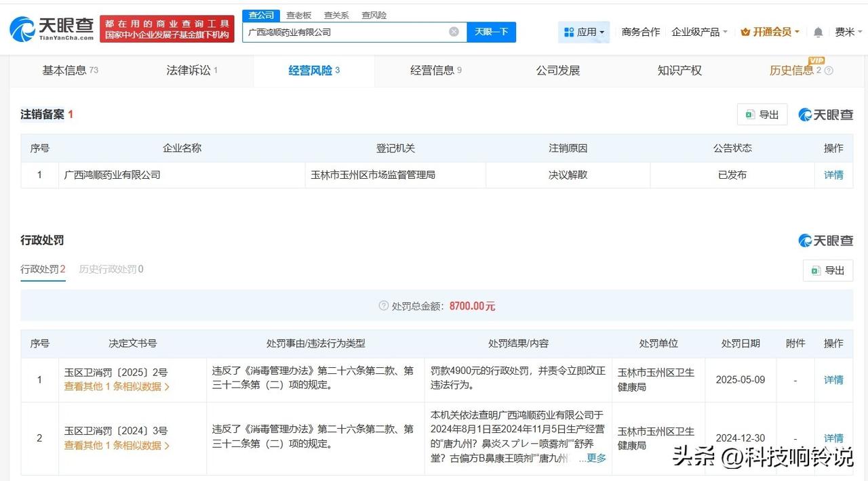Viewport: 868px width, 481px height.
Task: Open the 费米 user account dropdown
Action: click(848, 32)
